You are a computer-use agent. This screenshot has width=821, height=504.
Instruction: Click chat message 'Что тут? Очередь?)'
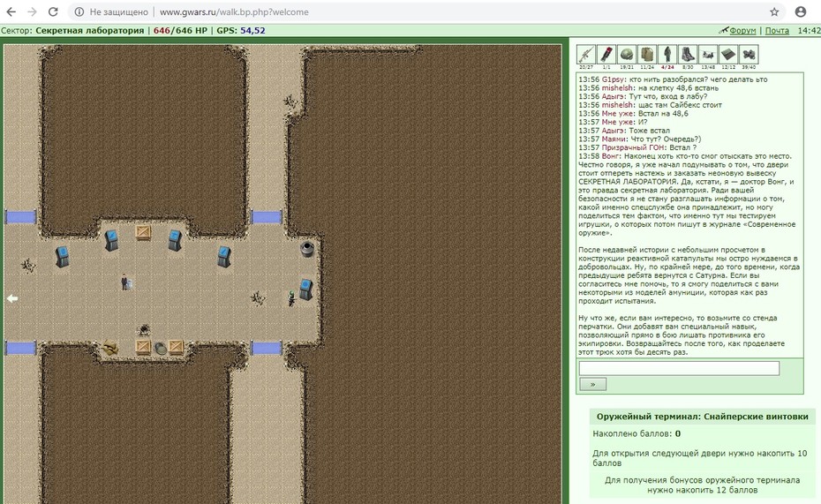pos(666,139)
